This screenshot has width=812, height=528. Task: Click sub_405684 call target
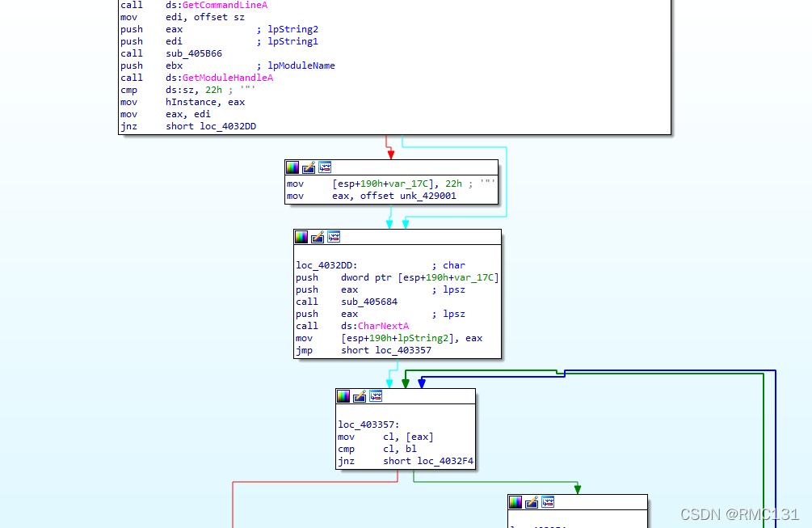[369, 302]
